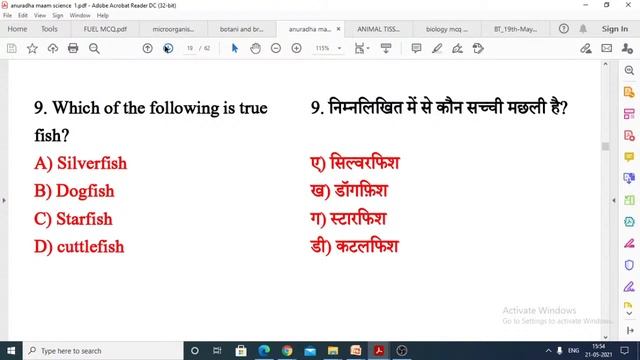640x360 pixels.
Task: Switch to the ANIMAL TISS... tab
Action: (378, 29)
